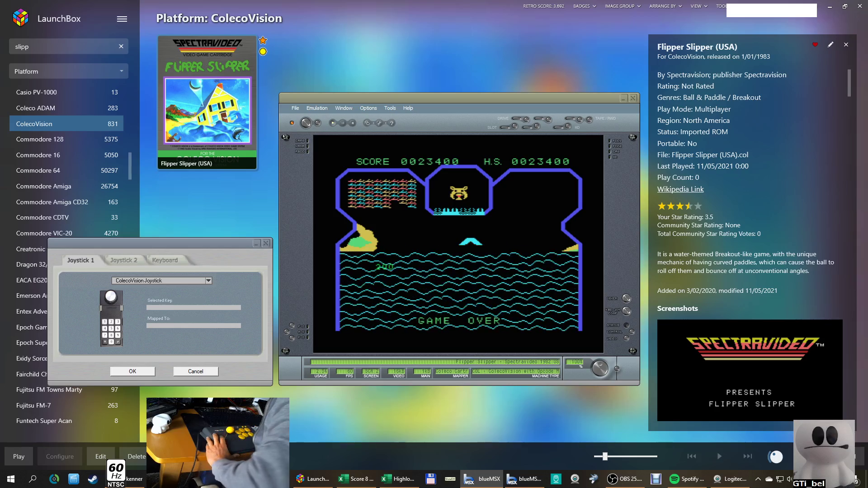Click blueMSX stop emulation button
Screen dimensions: 868x488
353,123
